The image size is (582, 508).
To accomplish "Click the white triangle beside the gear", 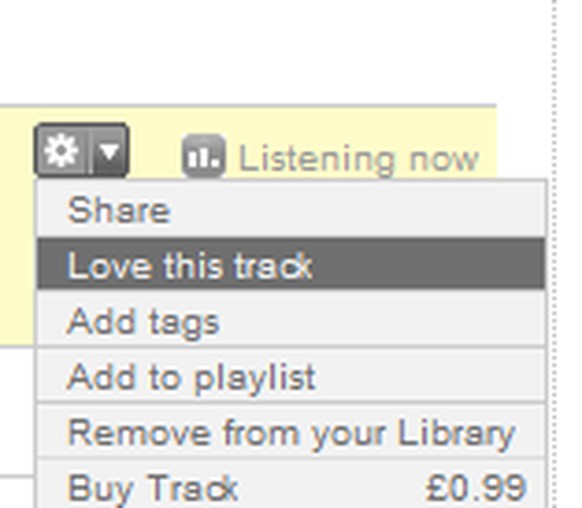I will (109, 151).
